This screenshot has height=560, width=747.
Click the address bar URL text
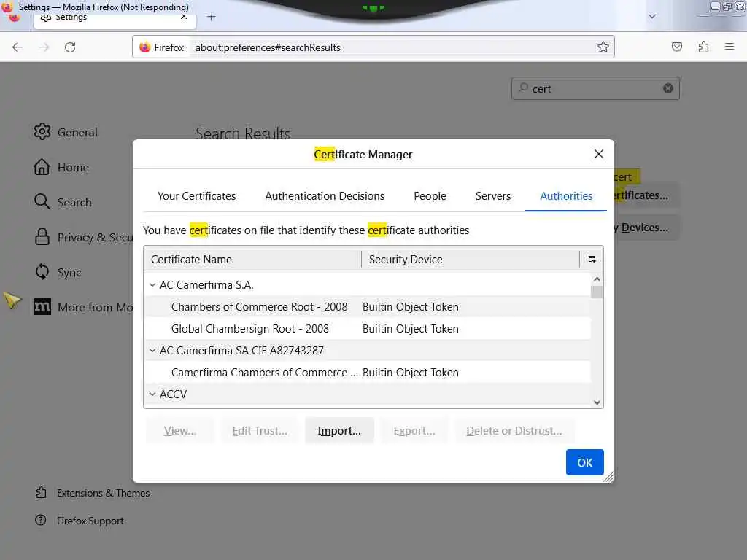(x=268, y=47)
